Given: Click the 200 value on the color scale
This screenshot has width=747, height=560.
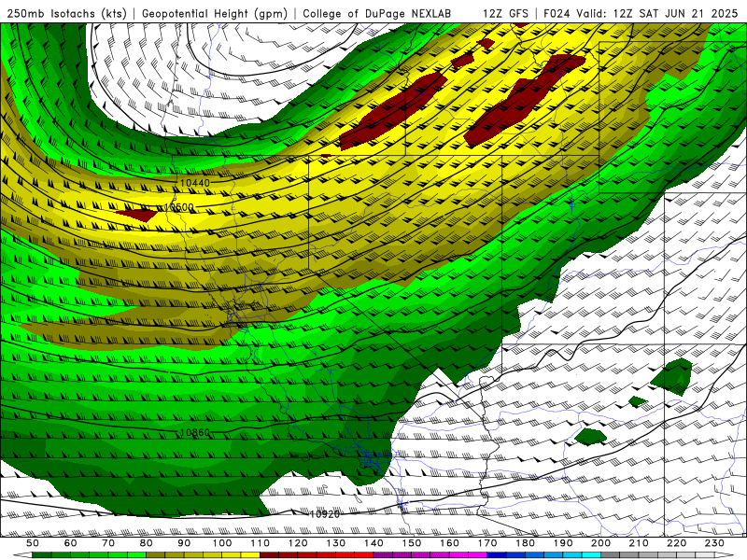Looking at the screenshot, I should [x=601, y=543].
